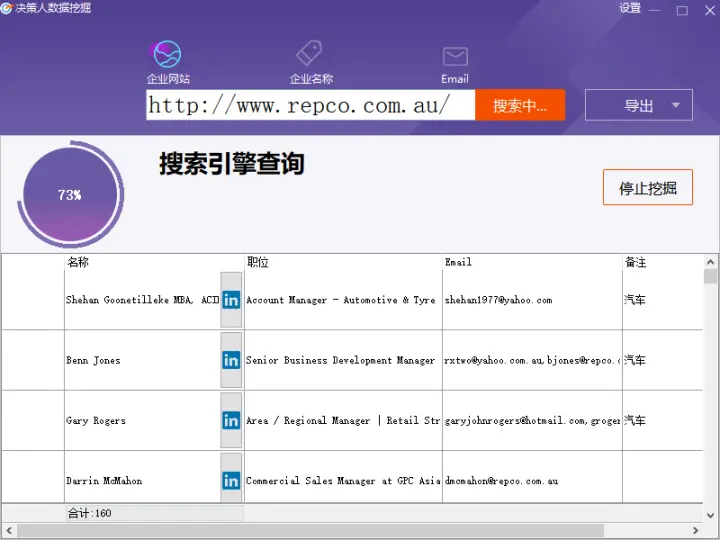The width and height of the screenshot is (720, 540).
Task: Select dmcmahon@repco.com.au email cell
Action: 532,481
